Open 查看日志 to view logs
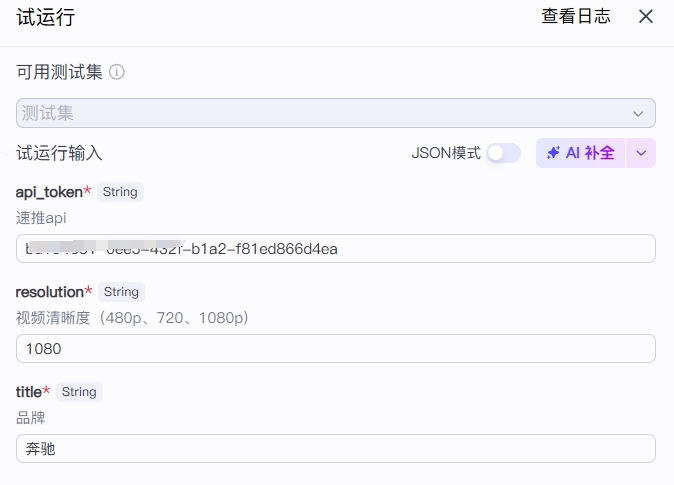Viewport: 674px width, 485px height. click(x=576, y=16)
